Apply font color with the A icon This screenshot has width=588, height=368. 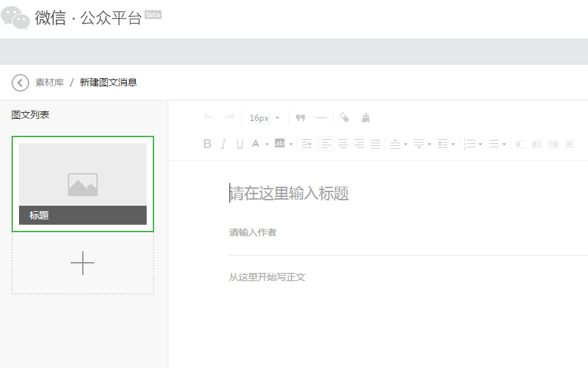point(256,143)
